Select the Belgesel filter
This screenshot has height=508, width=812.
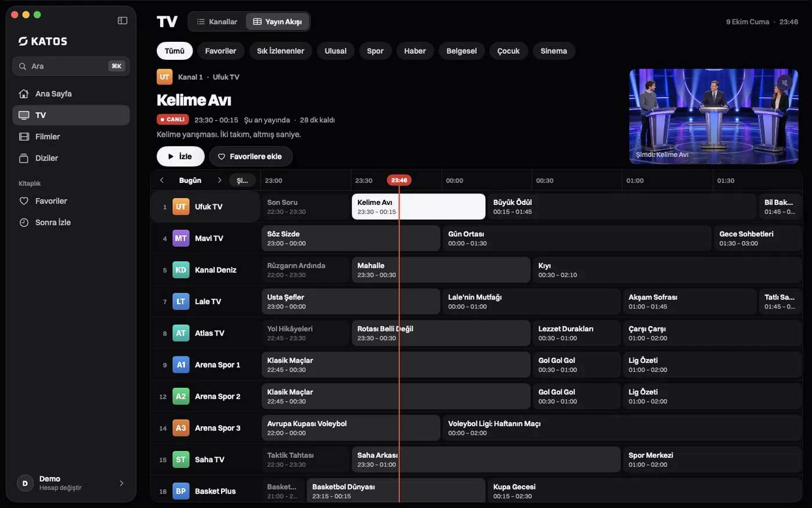[462, 51]
